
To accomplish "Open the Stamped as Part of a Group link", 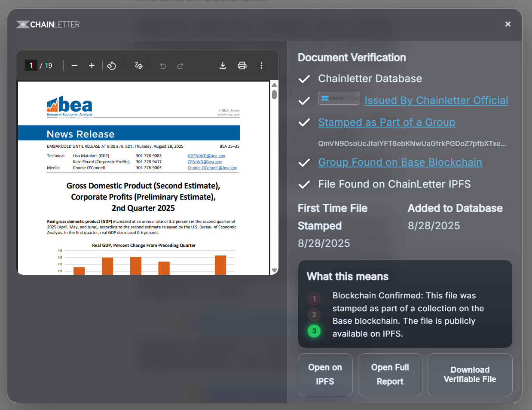I will [386, 122].
